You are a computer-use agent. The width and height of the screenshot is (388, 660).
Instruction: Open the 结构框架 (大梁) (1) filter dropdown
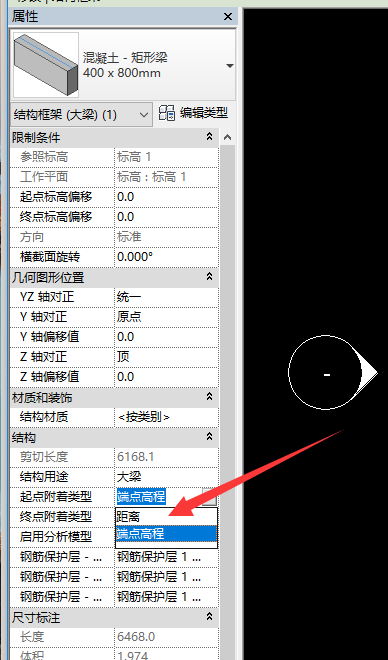[81, 114]
